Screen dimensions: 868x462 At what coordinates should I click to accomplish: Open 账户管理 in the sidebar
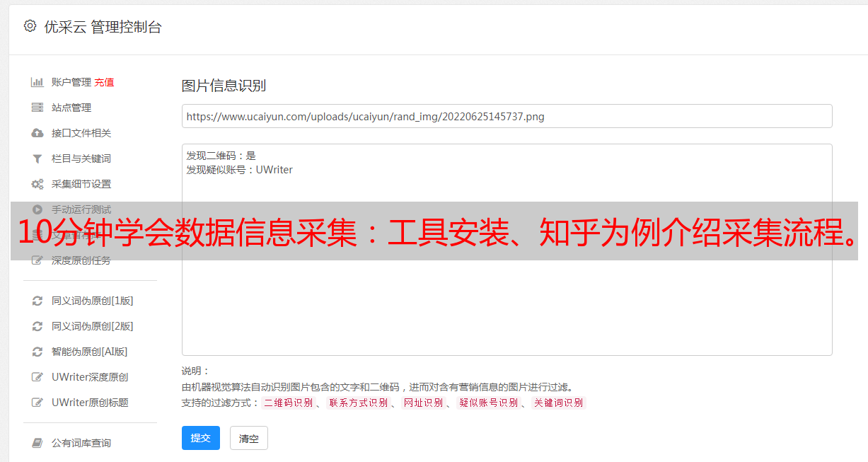pos(71,82)
